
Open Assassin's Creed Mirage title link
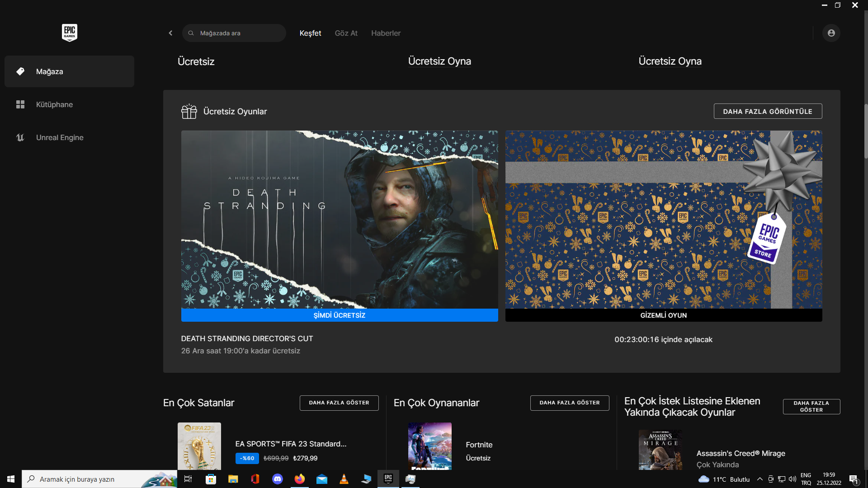[741, 453]
